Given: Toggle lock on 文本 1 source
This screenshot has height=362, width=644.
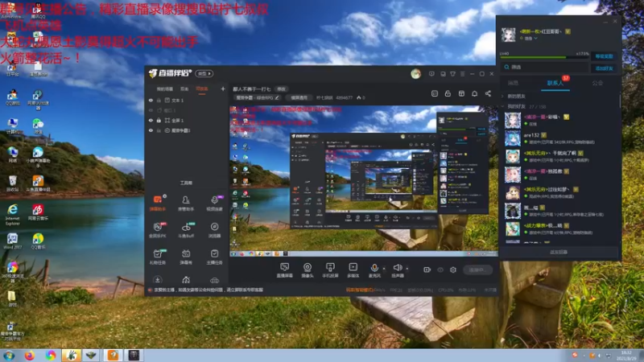Looking at the screenshot, I should click(159, 100).
